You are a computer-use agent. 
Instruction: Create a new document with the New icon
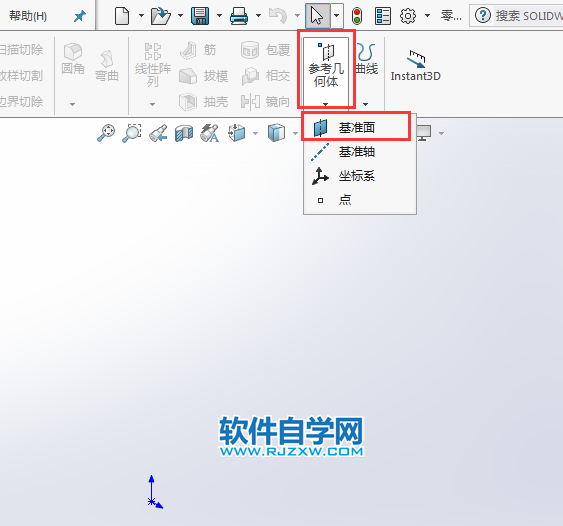122,16
